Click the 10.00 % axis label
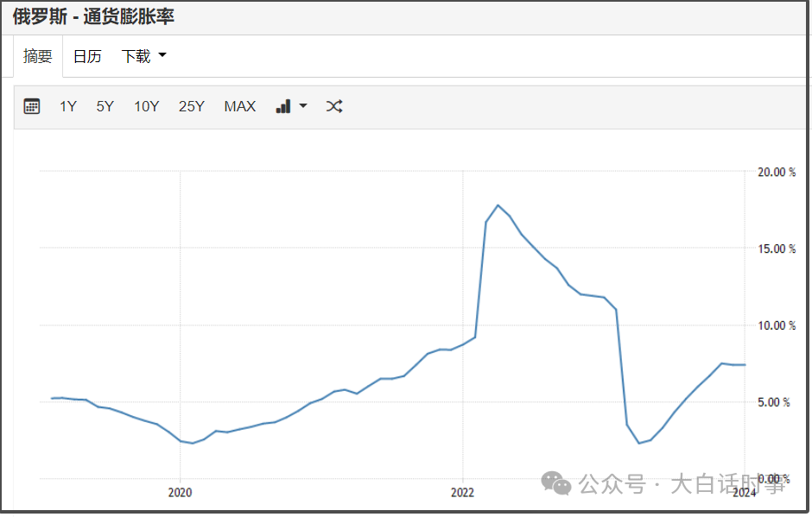 777,325
